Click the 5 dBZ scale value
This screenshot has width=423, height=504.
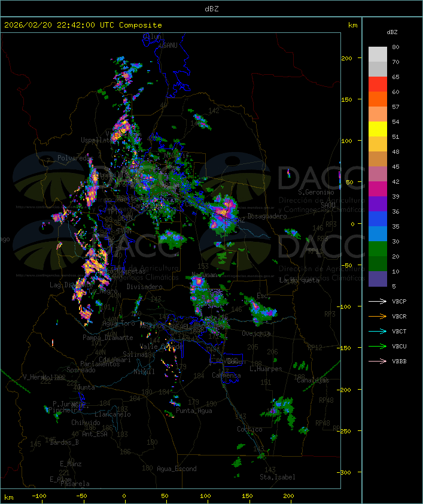[x=394, y=286]
